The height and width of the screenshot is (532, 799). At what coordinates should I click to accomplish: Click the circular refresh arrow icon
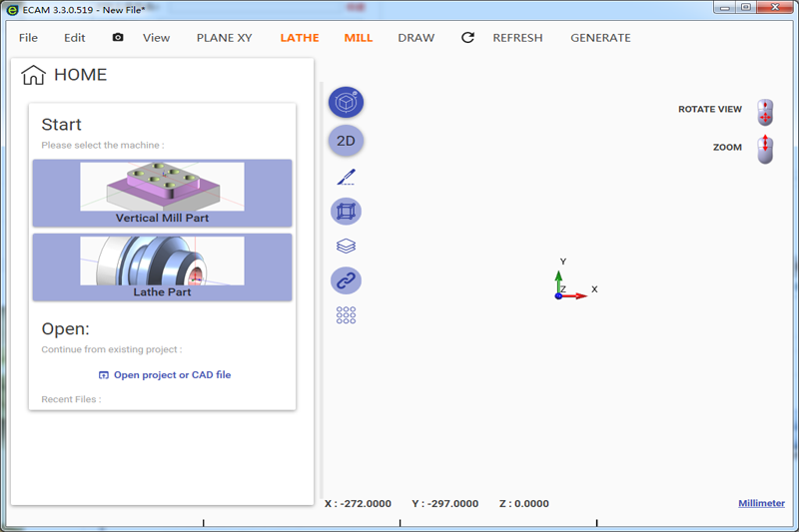(x=467, y=37)
